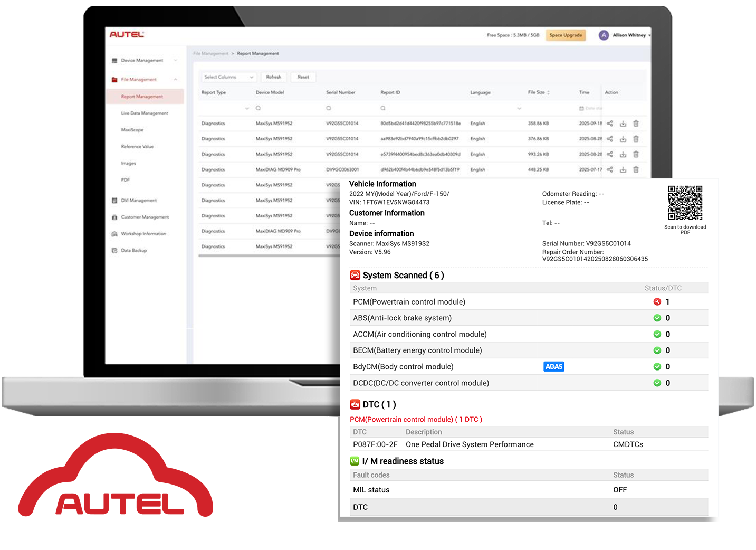Open Reference Value page
The width and height of the screenshot is (756, 550).
pos(137,146)
